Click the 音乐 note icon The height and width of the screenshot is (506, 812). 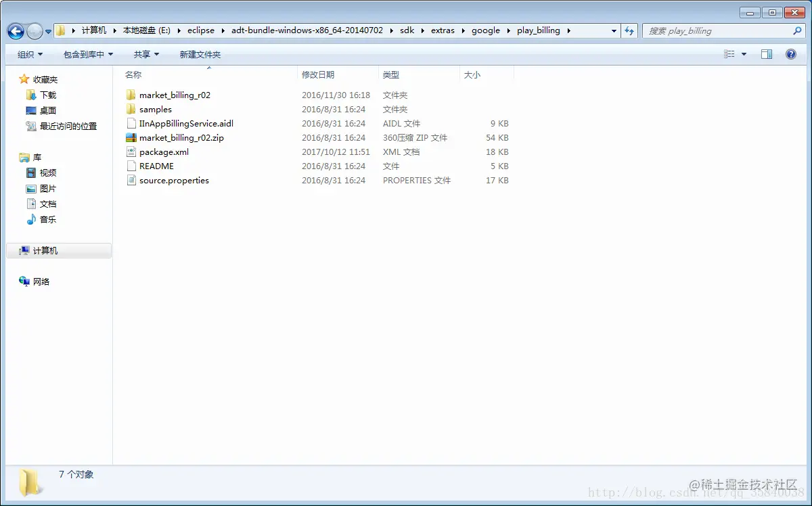click(x=30, y=219)
